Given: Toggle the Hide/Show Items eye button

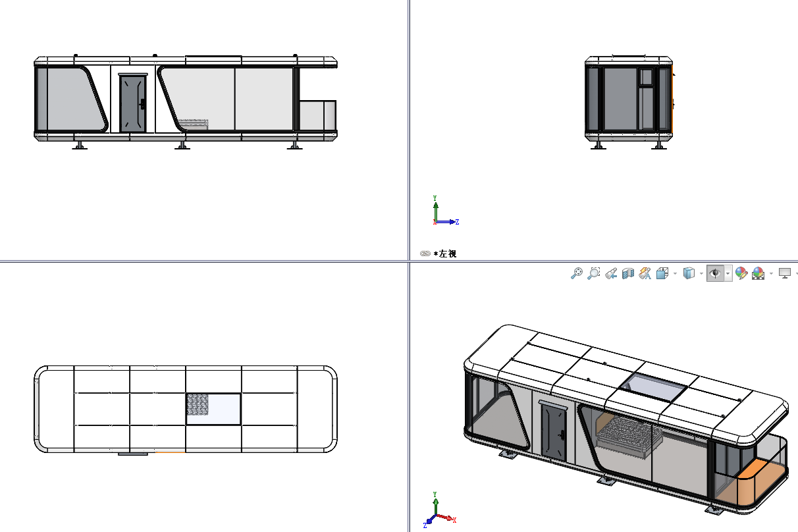Looking at the screenshot, I should 716,273.
